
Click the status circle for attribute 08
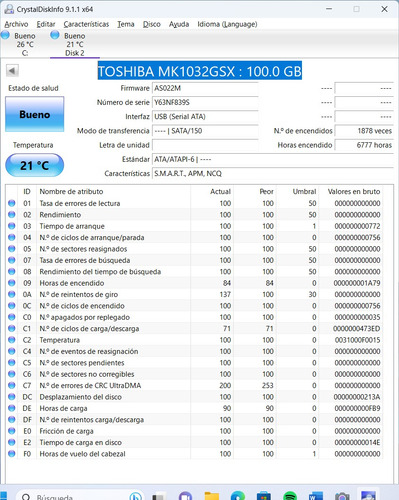point(12,272)
